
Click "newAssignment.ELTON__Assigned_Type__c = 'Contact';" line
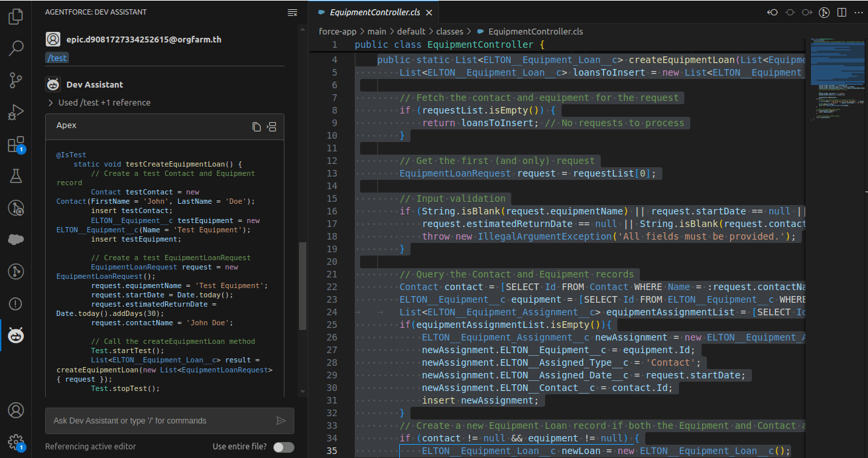click(x=561, y=362)
